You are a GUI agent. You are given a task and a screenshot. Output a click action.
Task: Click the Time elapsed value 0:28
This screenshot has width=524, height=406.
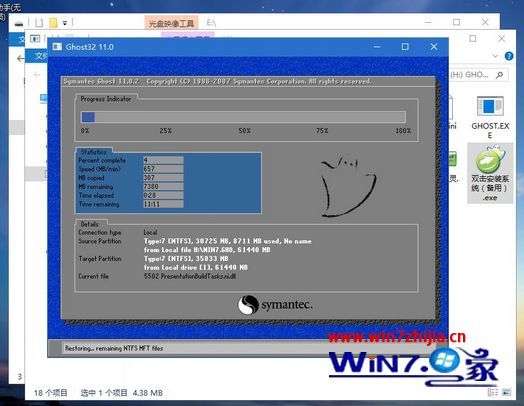163,195
